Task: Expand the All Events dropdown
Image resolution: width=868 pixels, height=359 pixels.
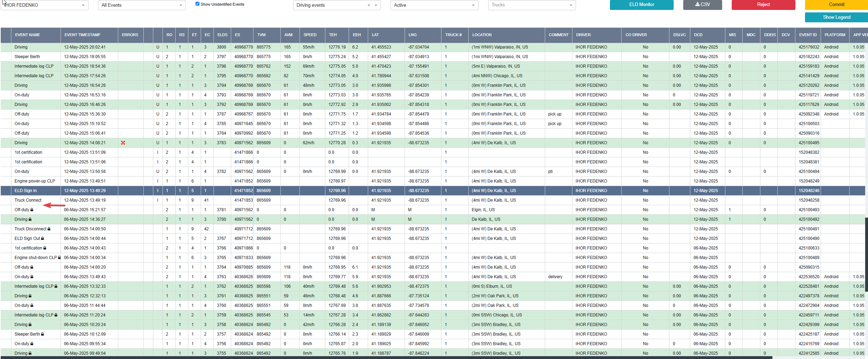Action: tap(142, 5)
